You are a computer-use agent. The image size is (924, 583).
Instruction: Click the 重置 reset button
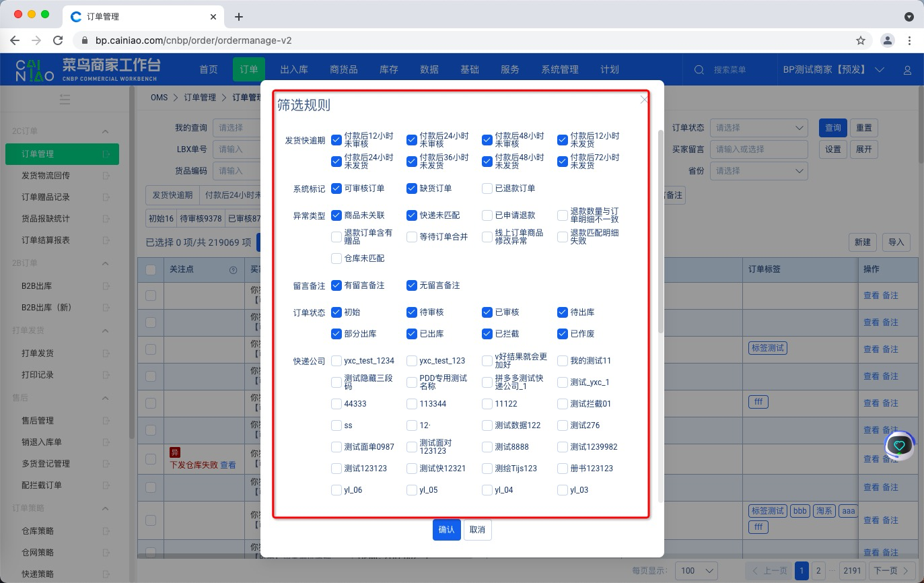tap(864, 127)
